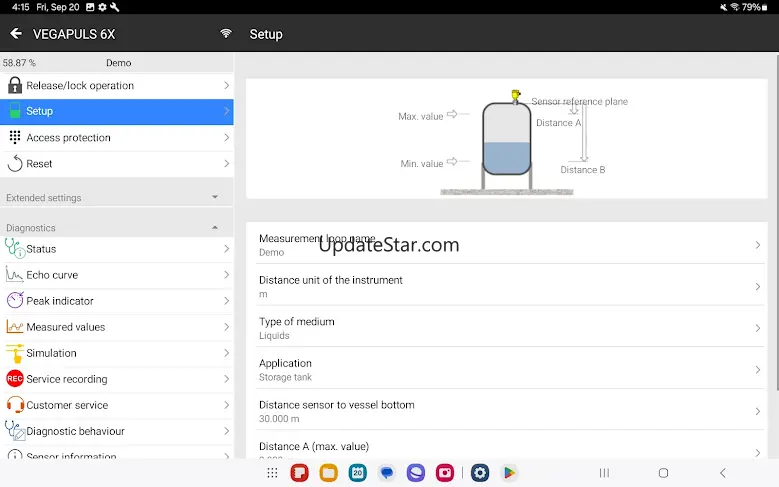Screen dimensions: 779x487
Task: Open the Status diagnostics item
Action: (117, 249)
